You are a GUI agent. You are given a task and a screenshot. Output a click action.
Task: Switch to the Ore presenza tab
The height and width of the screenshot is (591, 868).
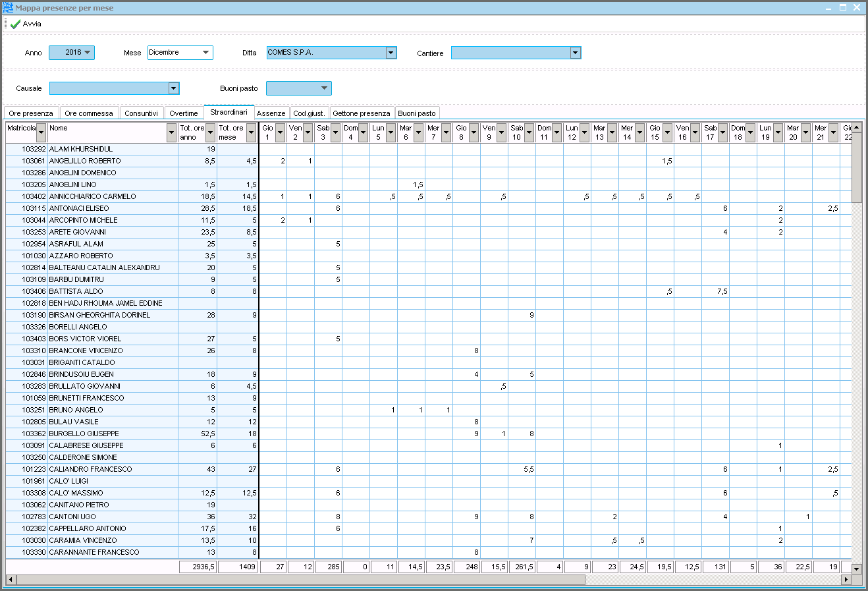(31, 113)
